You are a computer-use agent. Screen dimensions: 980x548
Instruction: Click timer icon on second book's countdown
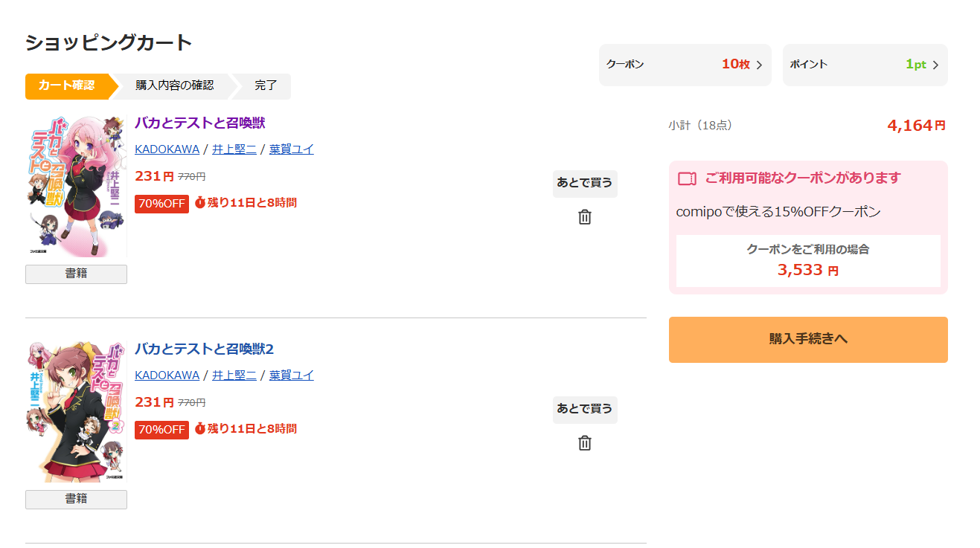pos(200,428)
